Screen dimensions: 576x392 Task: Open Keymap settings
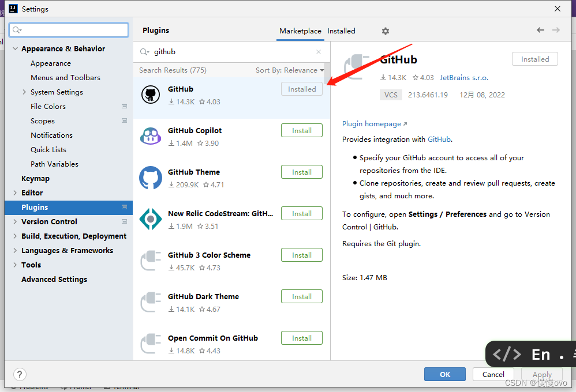pyautogui.click(x=35, y=178)
